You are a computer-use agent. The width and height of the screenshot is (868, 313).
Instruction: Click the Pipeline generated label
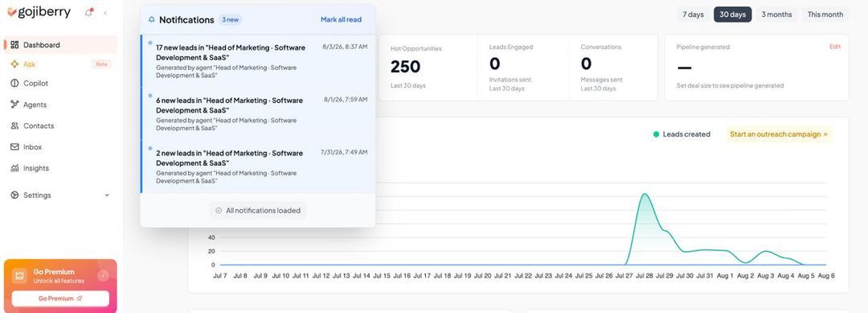coord(703,47)
